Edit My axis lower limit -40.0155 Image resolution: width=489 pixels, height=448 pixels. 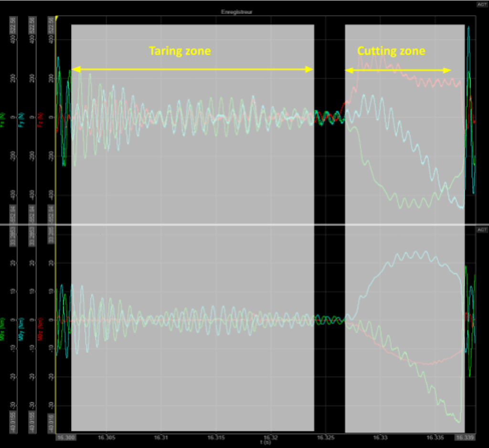click(32, 422)
